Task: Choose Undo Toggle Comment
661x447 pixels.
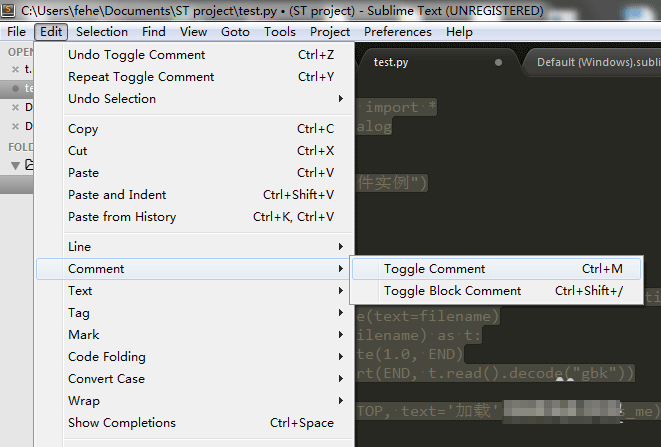Action: tap(194, 55)
